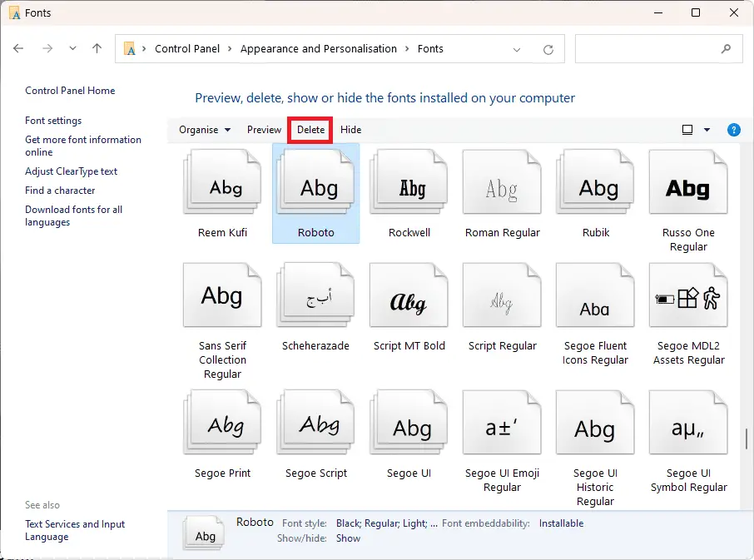Go up one level with Up arrow
This screenshot has height=560, width=754.
pyautogui.click(x=97, y=48)
